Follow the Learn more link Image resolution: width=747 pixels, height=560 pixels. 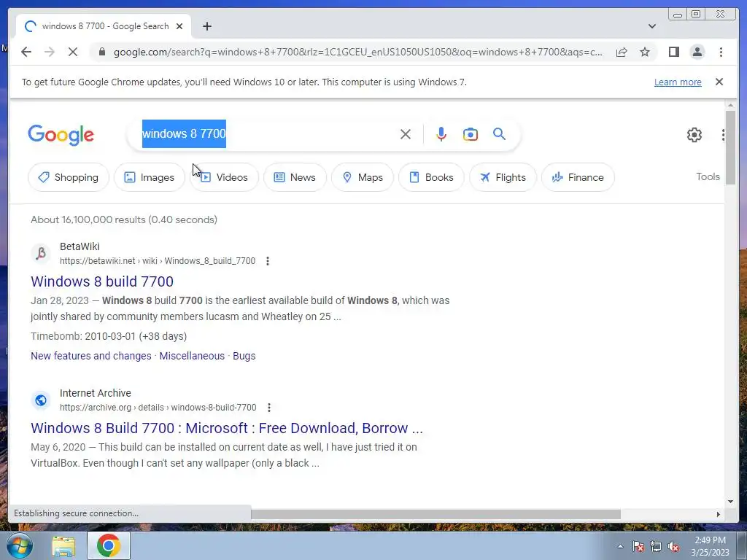tap(678, 82)
